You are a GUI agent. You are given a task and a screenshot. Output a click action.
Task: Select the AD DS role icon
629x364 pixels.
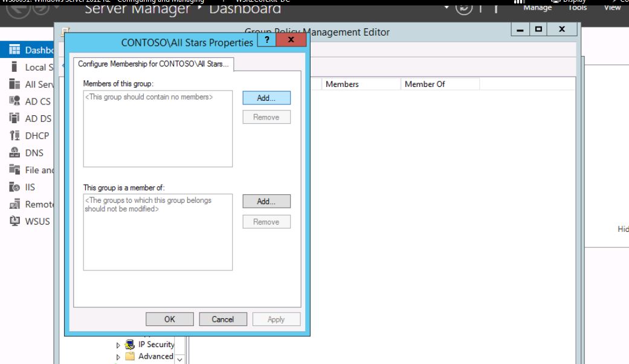[x=15, y=119]
